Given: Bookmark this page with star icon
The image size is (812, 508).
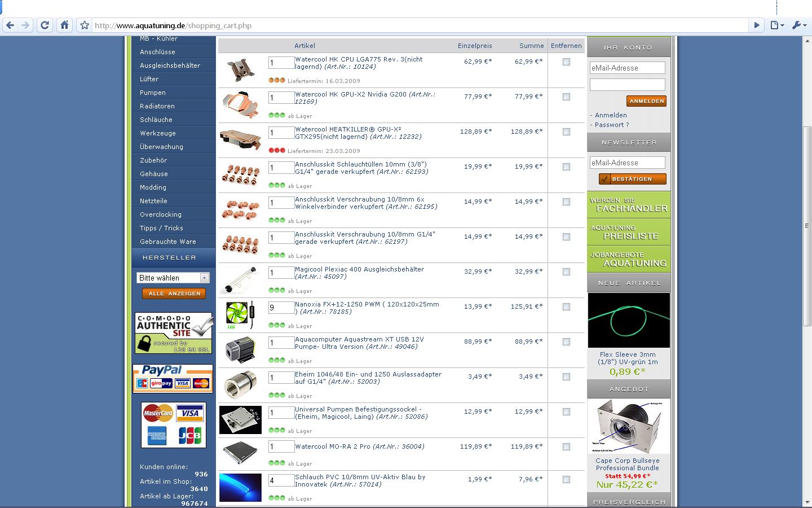Looking at the screenshot, I should pyautogui.click(x=85, y=25).
